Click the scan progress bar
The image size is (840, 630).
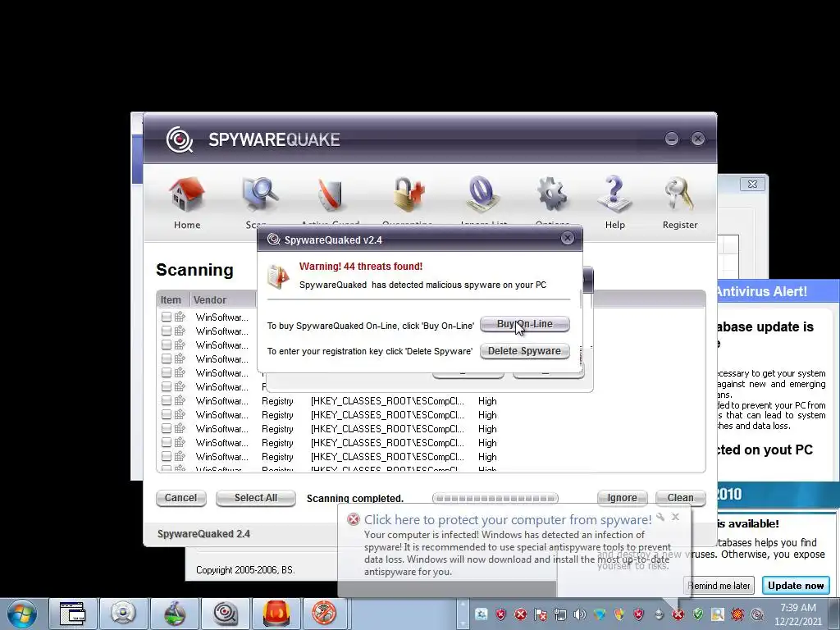click(495, 498)
